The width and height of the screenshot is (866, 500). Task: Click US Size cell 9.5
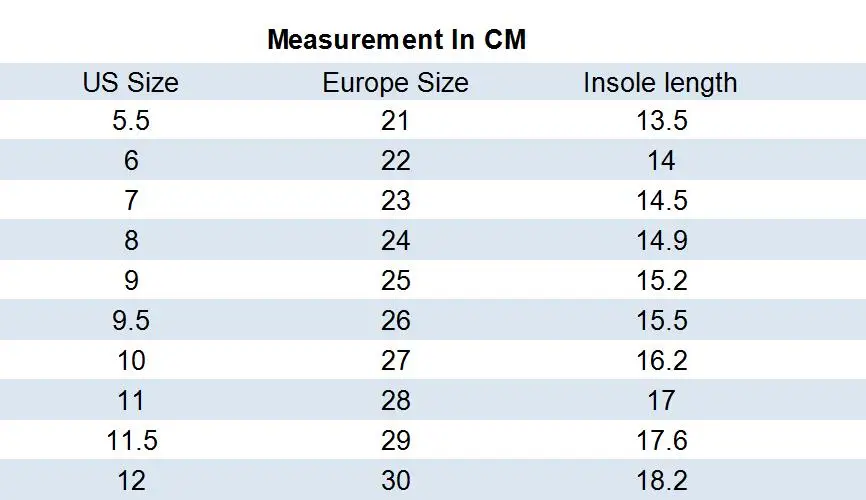pos(131,321)
